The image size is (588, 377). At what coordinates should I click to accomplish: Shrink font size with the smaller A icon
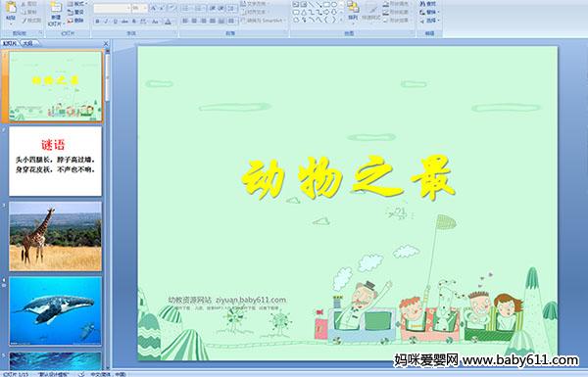click(162, 8)
